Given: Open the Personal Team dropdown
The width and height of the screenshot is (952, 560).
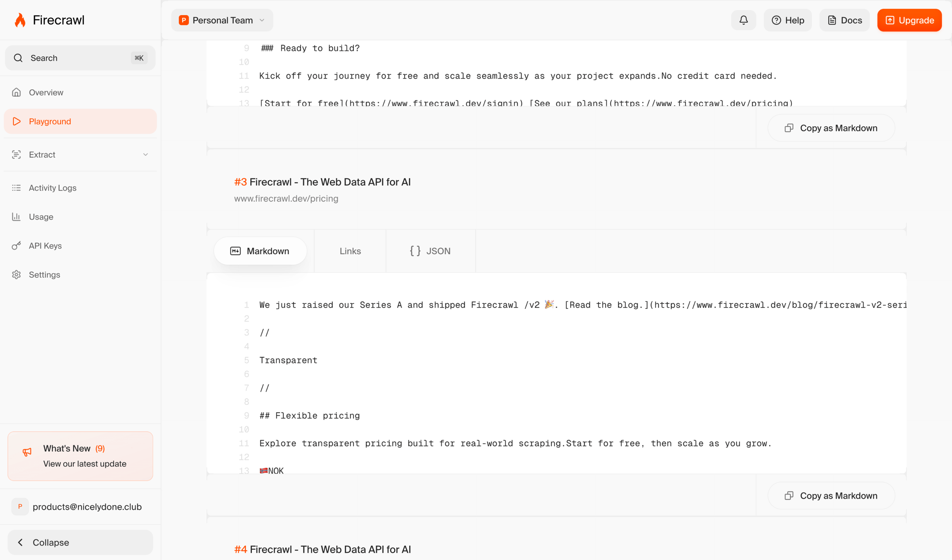Looking at the screenshot, I should click(222, 20).
